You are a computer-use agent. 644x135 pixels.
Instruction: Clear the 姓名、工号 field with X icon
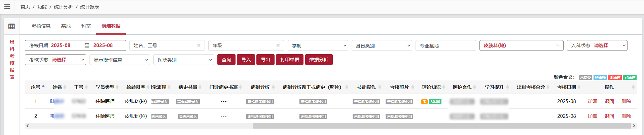[x=199, y=45]
